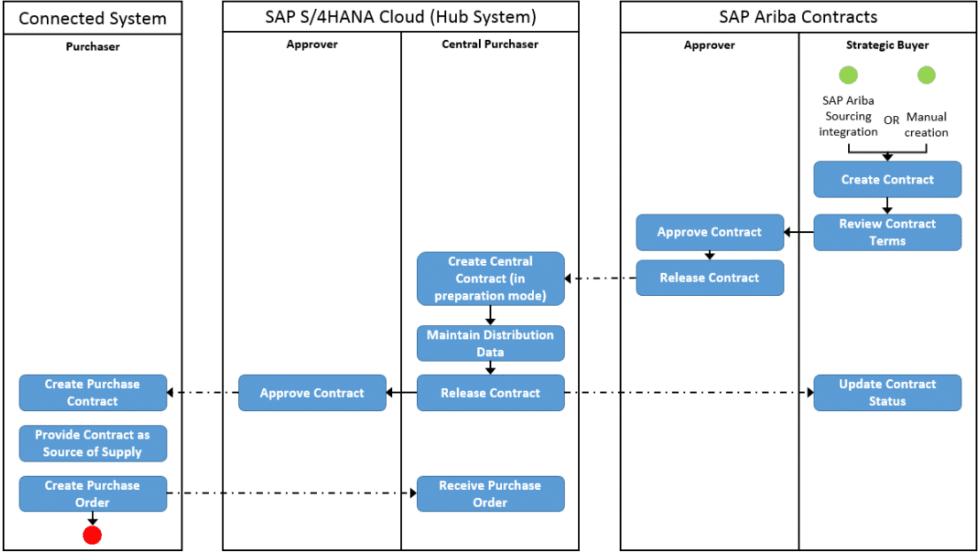This screenshot has height=552, width=980.
Task: Click the SAP Ariba Contracts header
Action: pyautogui.click(x=799, y=17)
